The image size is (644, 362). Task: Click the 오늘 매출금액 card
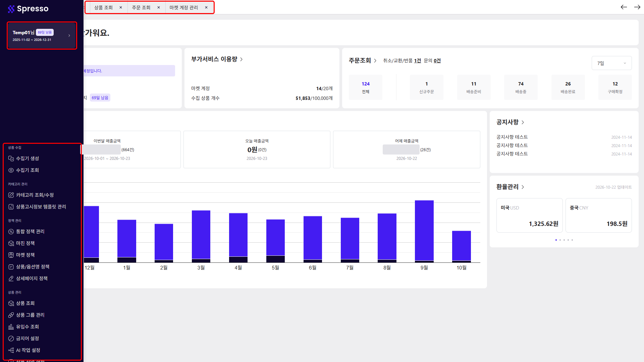tap(257, 149)
